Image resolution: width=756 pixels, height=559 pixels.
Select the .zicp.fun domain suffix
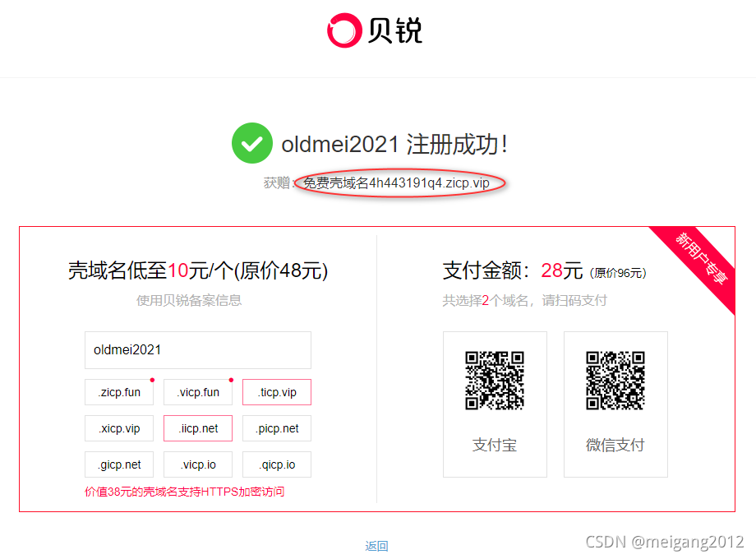point(119,392)
